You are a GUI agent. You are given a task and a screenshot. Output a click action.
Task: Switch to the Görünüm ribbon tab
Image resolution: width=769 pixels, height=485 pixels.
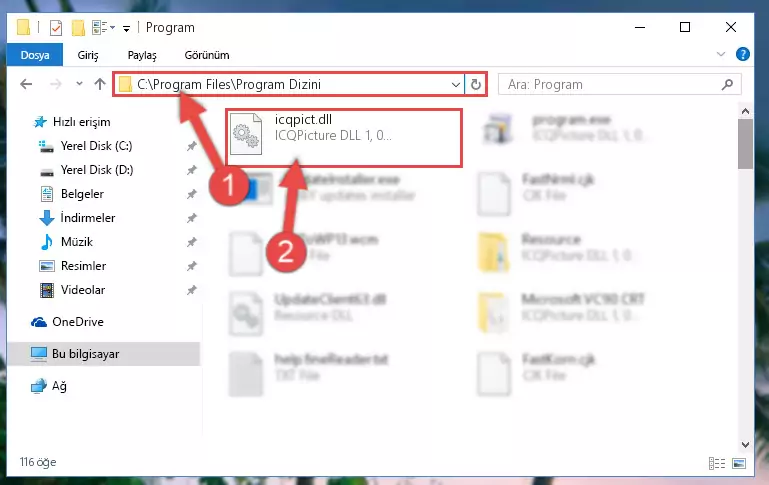click(206, 55)
